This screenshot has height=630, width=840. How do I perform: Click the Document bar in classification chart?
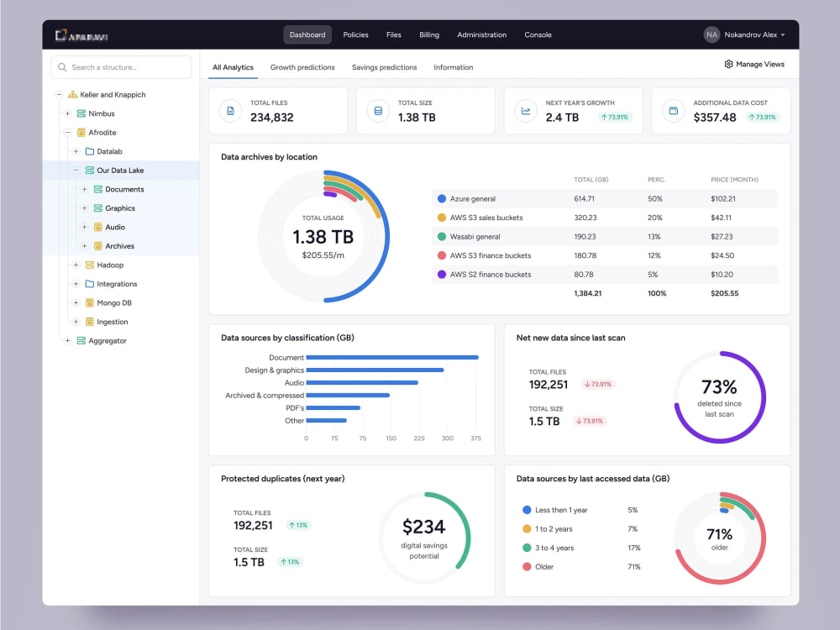[x=392, y=357]
